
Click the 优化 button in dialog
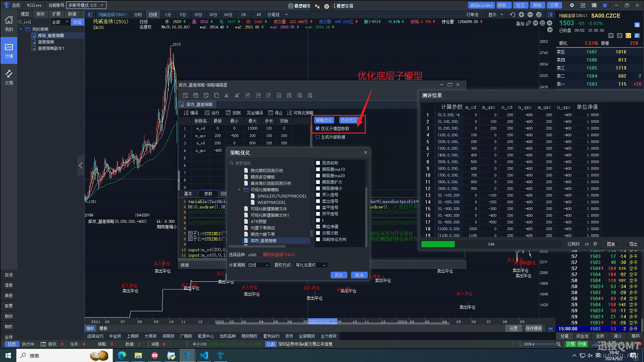(x=339, y=275)
